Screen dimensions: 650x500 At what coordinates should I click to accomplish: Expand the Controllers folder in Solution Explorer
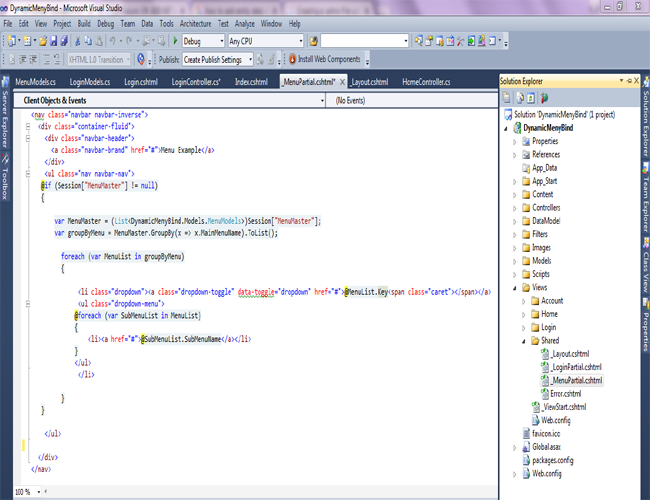pos(515,208)
